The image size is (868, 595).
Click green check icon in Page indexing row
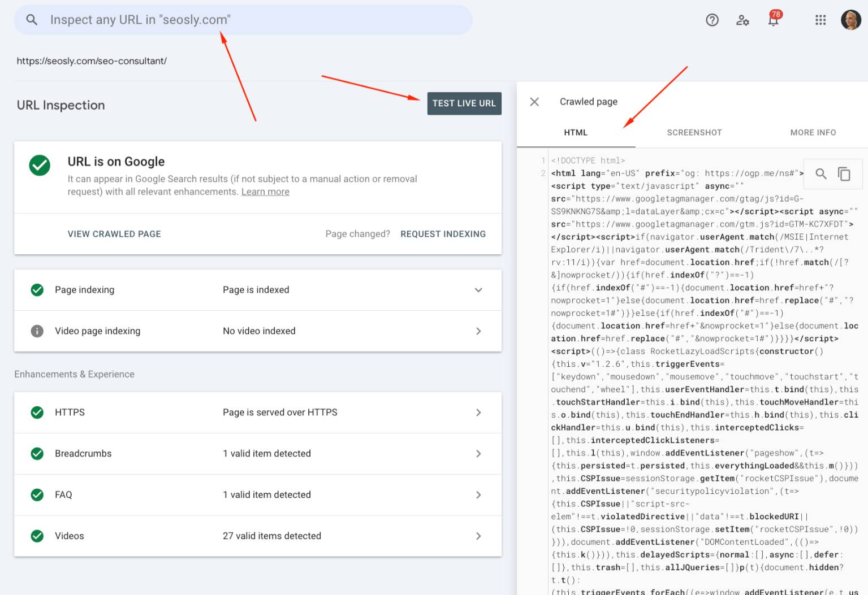point(37,290)
